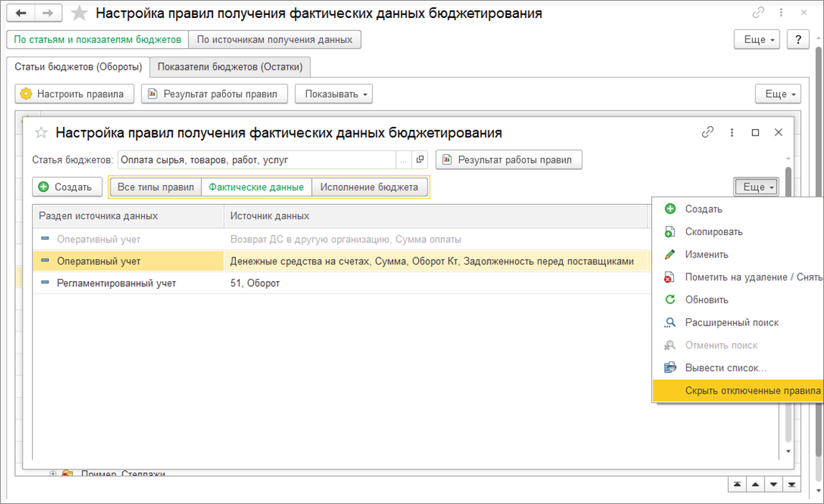Click the main window vertical scrollbar
This screenshot has width=824, height=504.
tap(818, 252)
